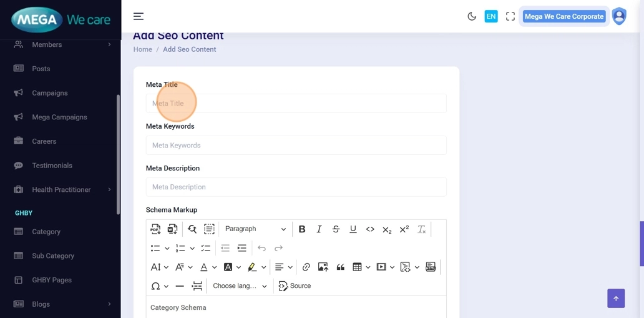Open the font color picker
Screen dimensions: 644x318
click(x=204, y=267)
